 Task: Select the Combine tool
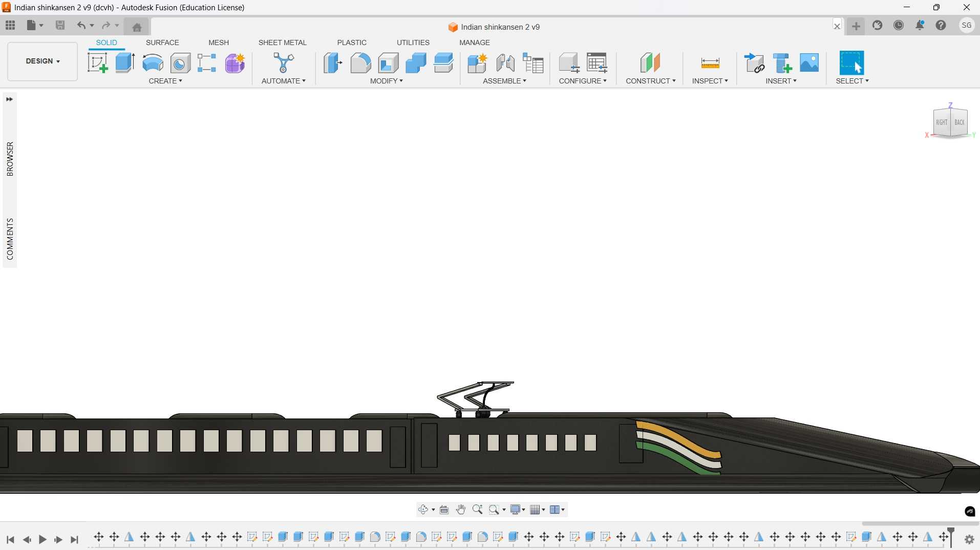click(x=416, y=63)
